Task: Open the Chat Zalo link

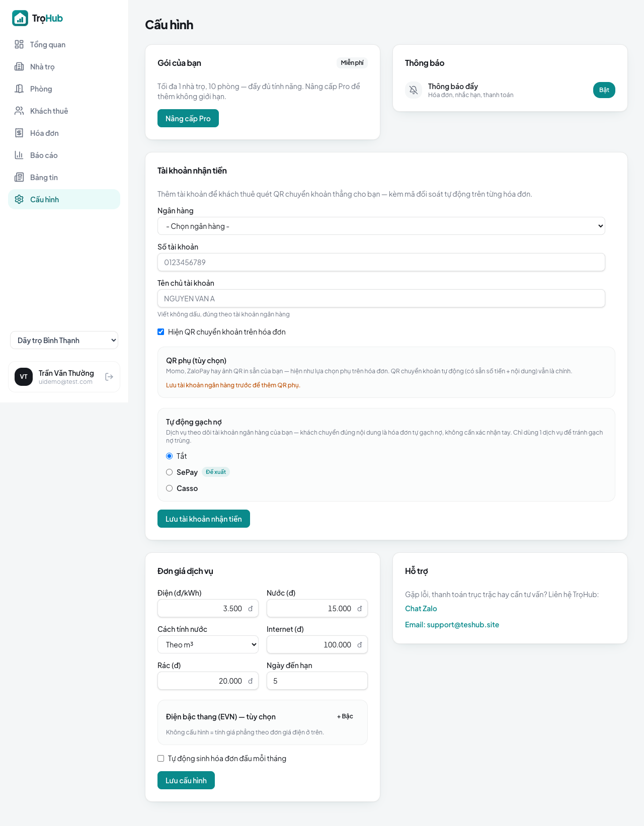Action: (x=421, y=609)
